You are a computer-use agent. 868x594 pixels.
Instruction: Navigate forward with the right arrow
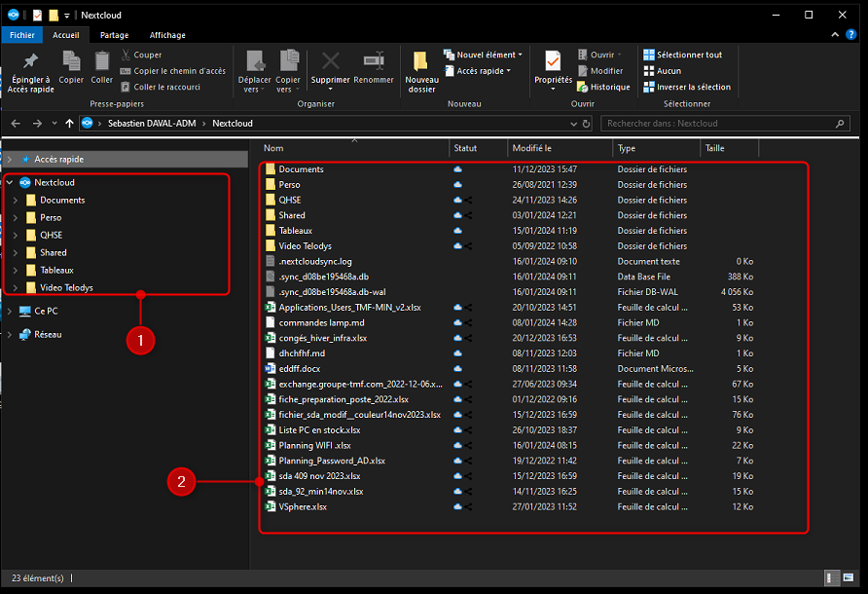click(x=37, y=124)
